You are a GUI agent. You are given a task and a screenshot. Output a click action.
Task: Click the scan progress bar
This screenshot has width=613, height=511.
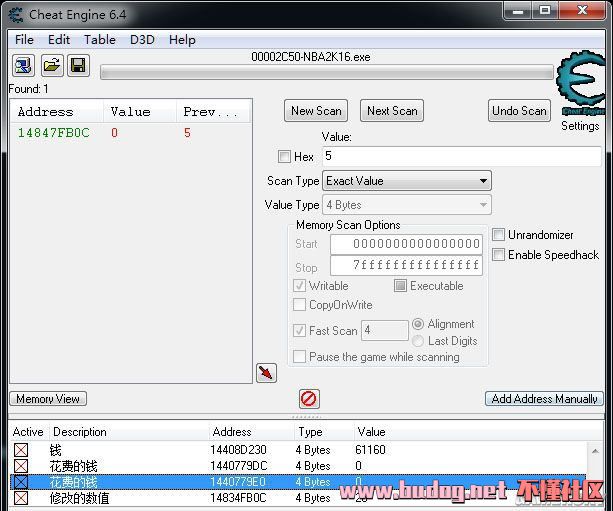[x=327, y=72]
